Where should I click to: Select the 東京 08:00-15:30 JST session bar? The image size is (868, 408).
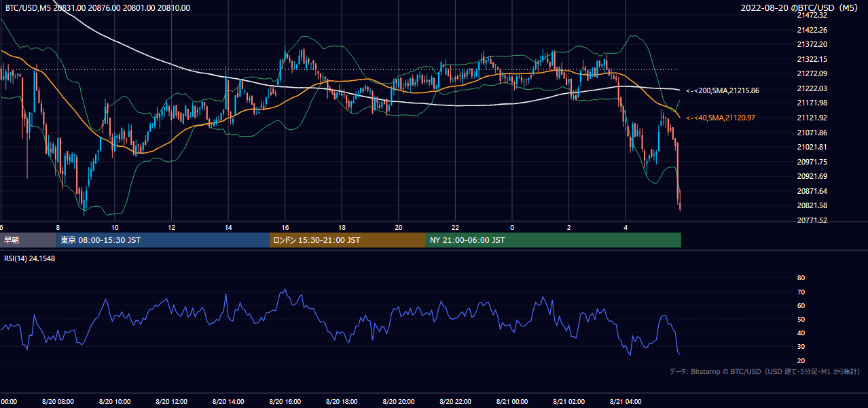click(x=164, y=240)
